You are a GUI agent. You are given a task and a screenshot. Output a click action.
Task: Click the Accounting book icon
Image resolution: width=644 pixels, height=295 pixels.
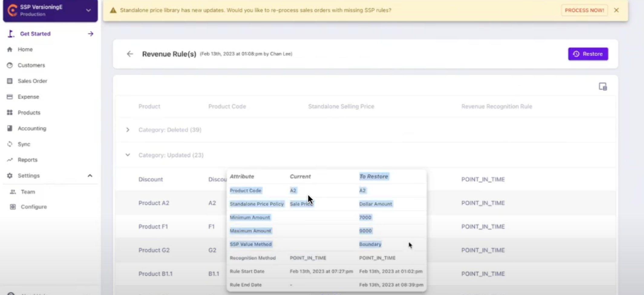tap(10, 128)
